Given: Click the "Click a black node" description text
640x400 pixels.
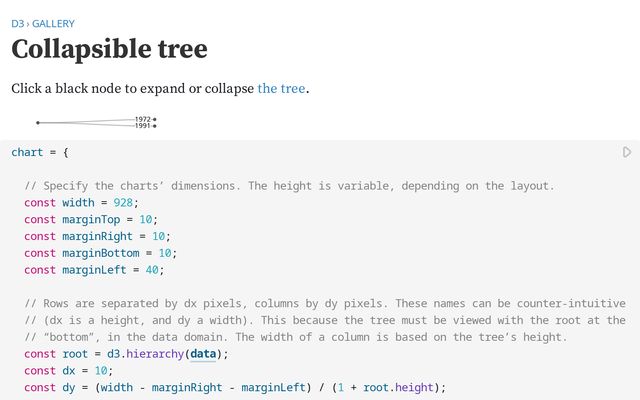Looking at the screenshot, I should pyautogui.click(x=132, y=88).
